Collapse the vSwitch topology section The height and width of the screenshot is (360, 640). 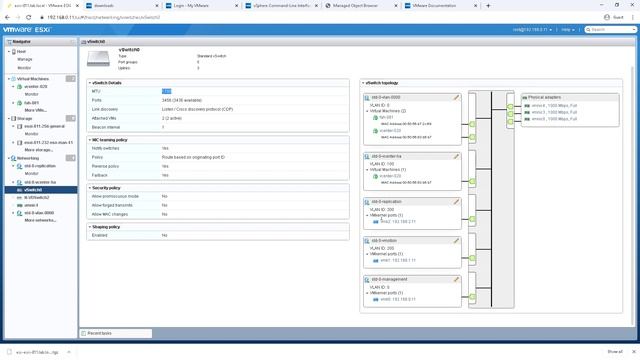pyautogui.click(x=363, y=83)
